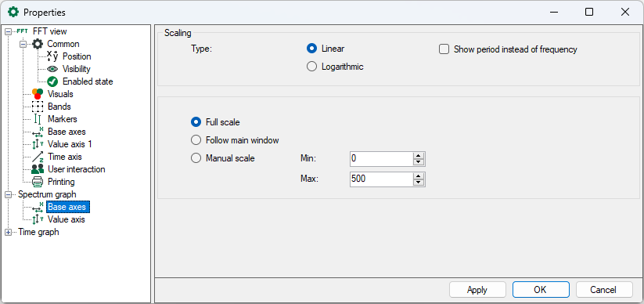The image size is (644, 304).
Task: Click the gear icon next to Common
Action: (38, 44)
